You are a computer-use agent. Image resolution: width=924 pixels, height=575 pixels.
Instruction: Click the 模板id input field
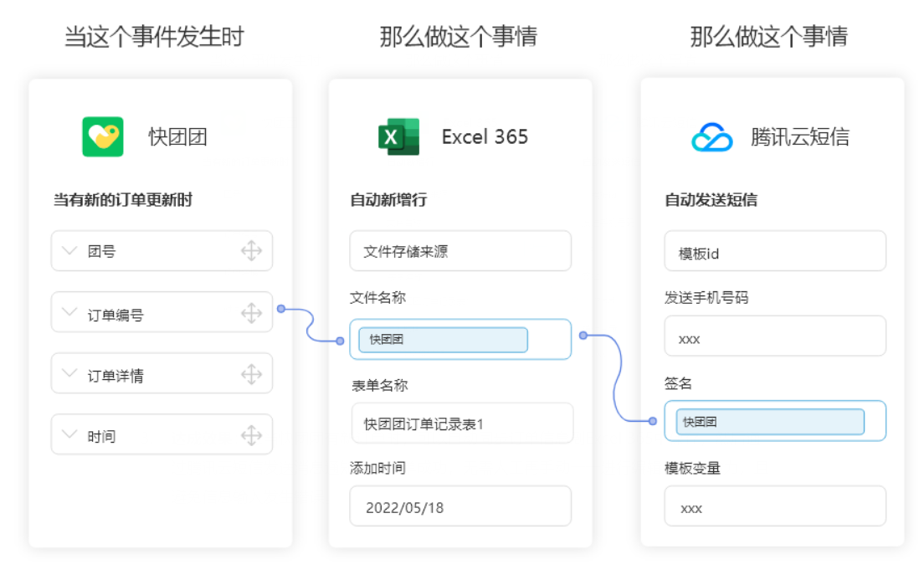tap(775, 251)
